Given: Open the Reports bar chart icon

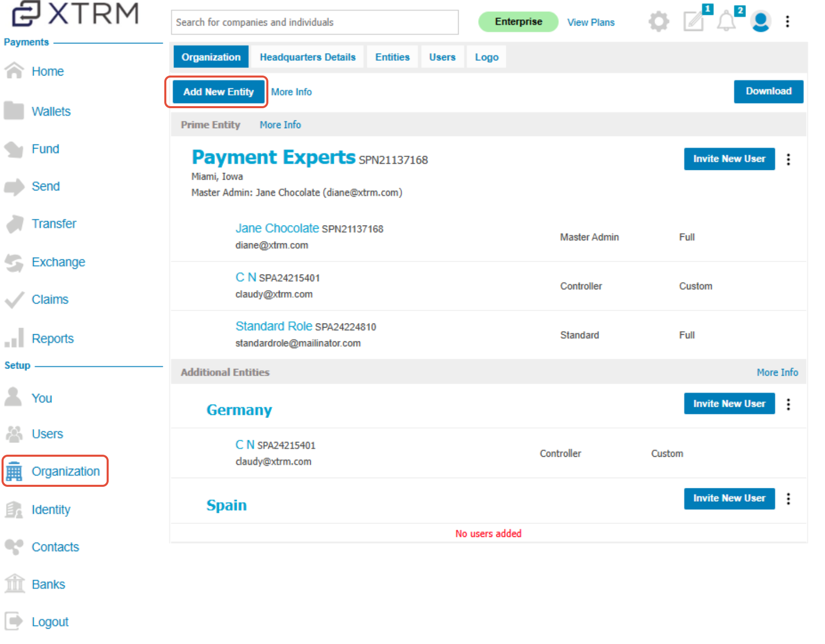Looking at the screenshot, I should [x=14, y=338].
